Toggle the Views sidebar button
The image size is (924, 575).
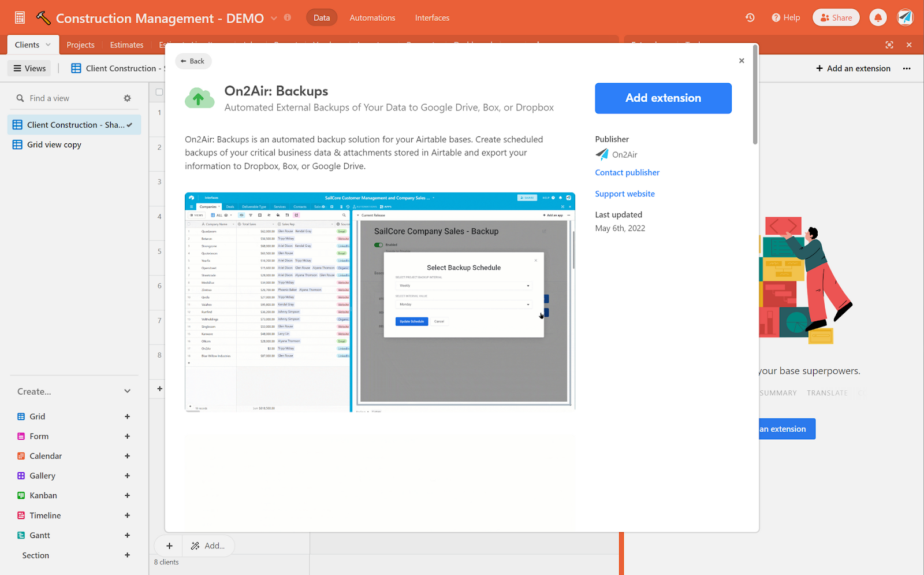(29, 68)
